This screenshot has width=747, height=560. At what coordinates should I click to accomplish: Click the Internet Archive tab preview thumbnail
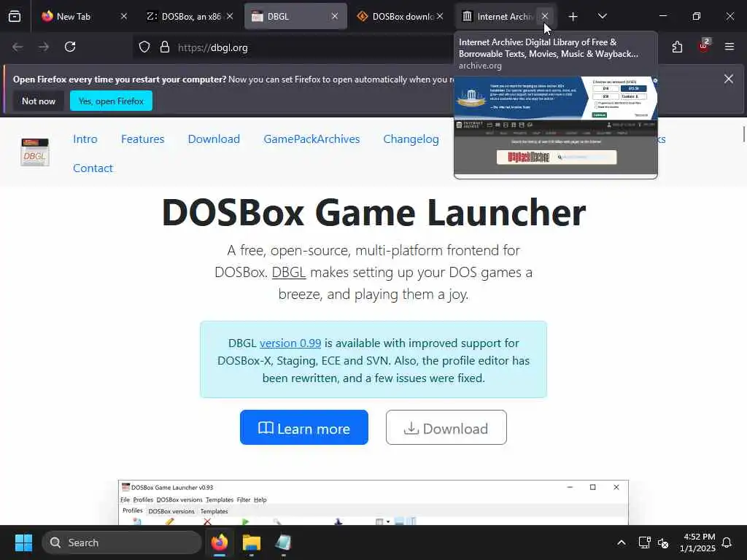point(555,125)
